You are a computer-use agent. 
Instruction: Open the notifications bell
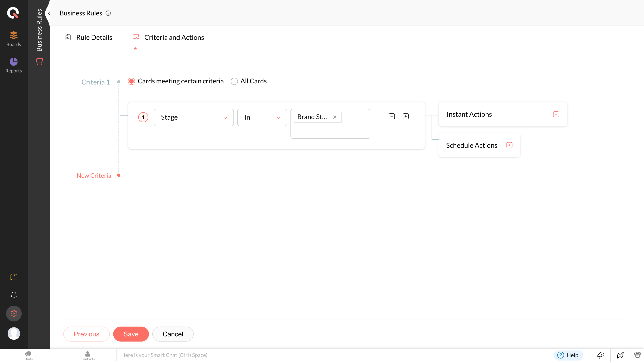pos(14,295)
